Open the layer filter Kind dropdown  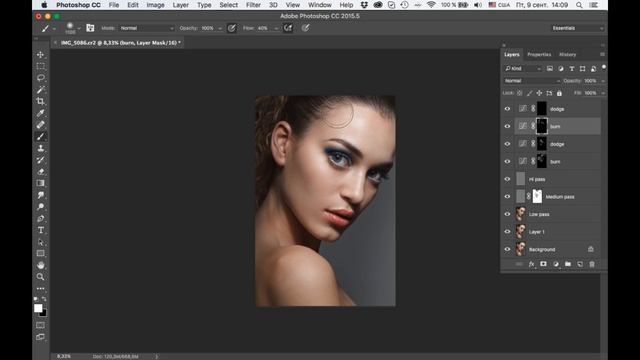click(523, 69)
